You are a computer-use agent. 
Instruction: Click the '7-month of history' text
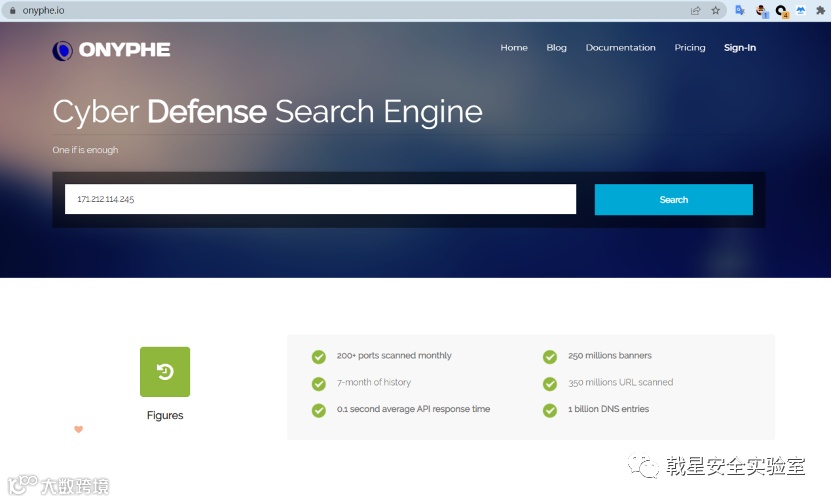[x=374, y=382]
